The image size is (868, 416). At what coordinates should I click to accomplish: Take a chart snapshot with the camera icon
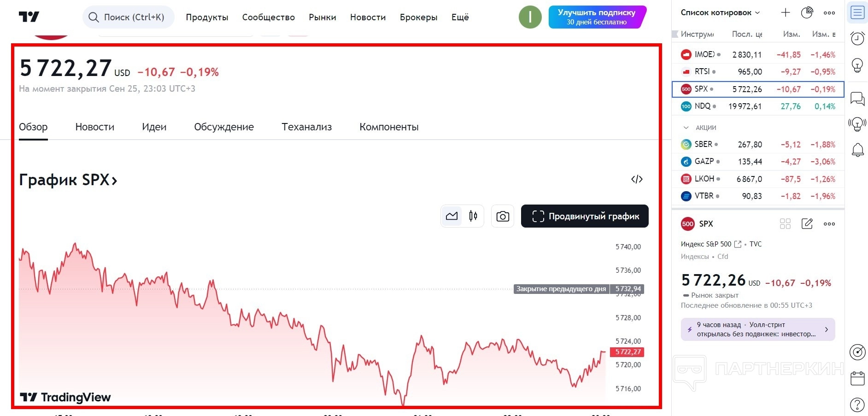click(x=503, y=216)
